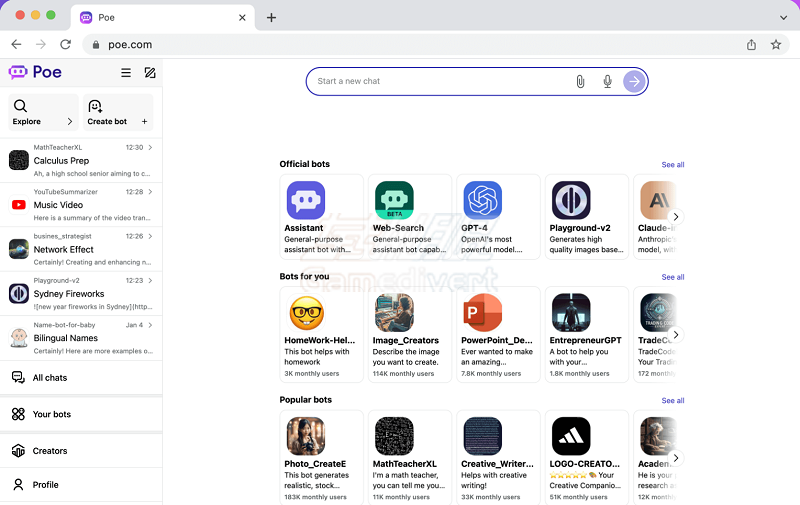Open the Calculus Prep chat
This screenshot has height=505, width=800.
click(80, 160)
